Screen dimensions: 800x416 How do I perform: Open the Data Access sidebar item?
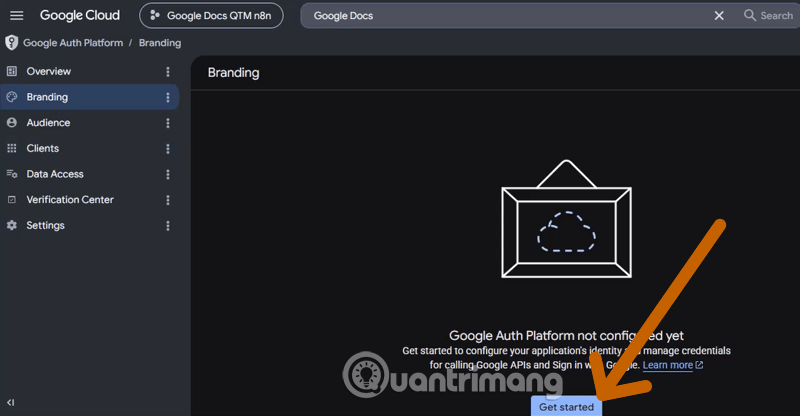click(x=89, y=174)
